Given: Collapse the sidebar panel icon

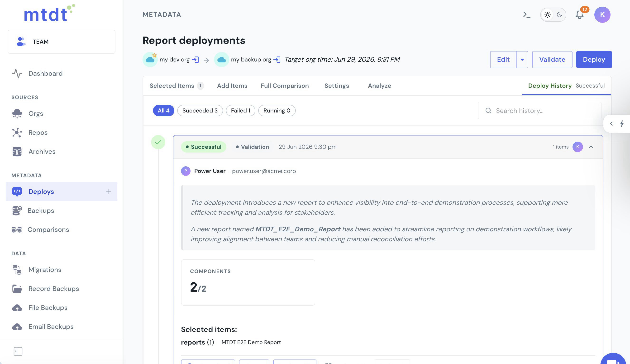Looking at the screenshot, I should [18, 351].
